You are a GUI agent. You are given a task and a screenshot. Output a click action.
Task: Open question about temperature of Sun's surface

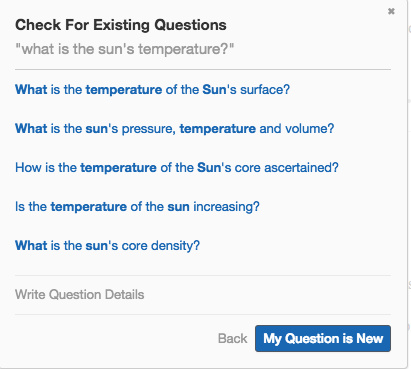tap(152, 89)
